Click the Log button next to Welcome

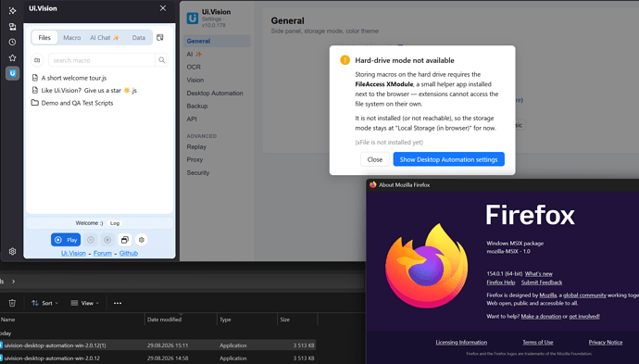(115, 223)
